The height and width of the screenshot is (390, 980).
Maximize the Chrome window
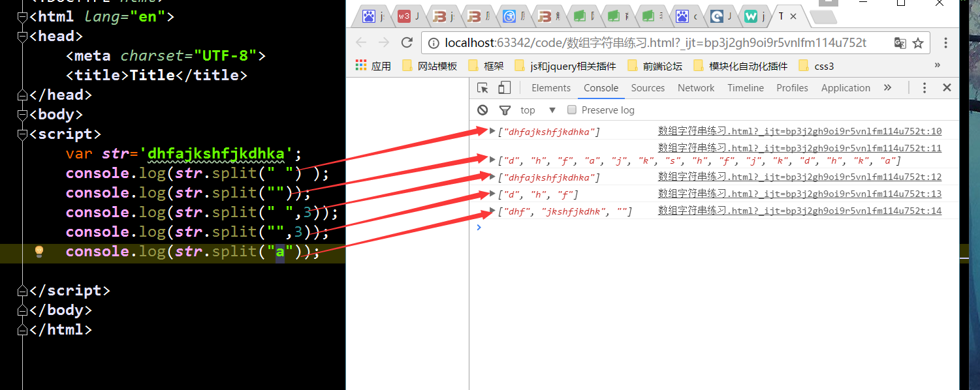[x=900, y=3]
